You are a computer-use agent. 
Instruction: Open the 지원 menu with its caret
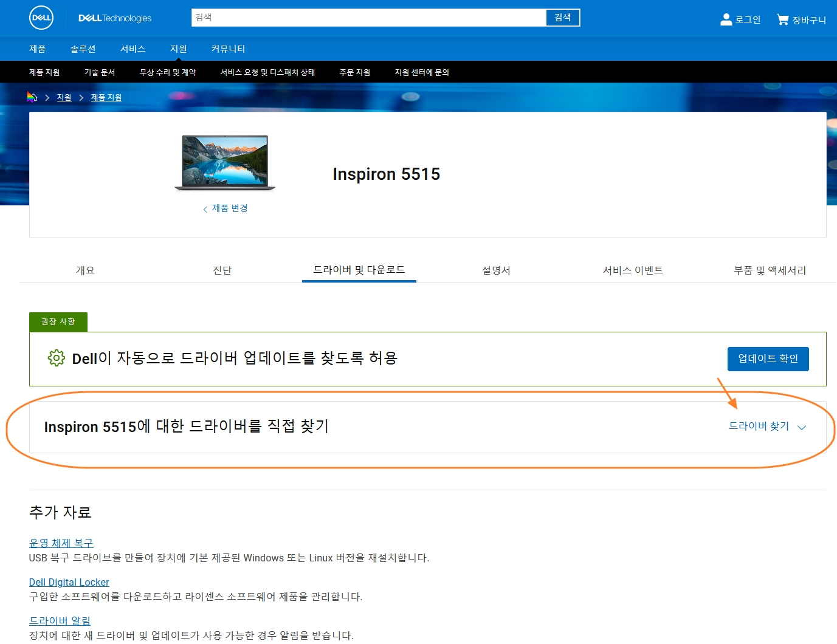click(178, 49)
